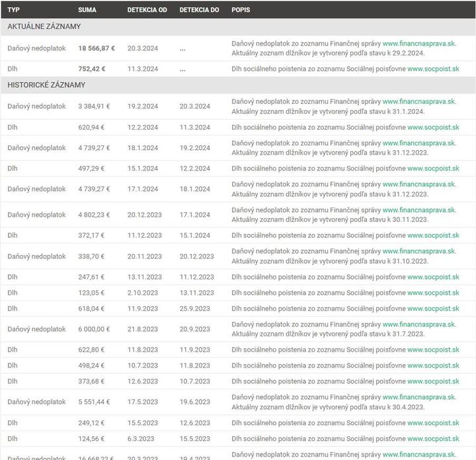Click the DETEKCIA OD column header
476x460 pixels.
click(147, 10)
